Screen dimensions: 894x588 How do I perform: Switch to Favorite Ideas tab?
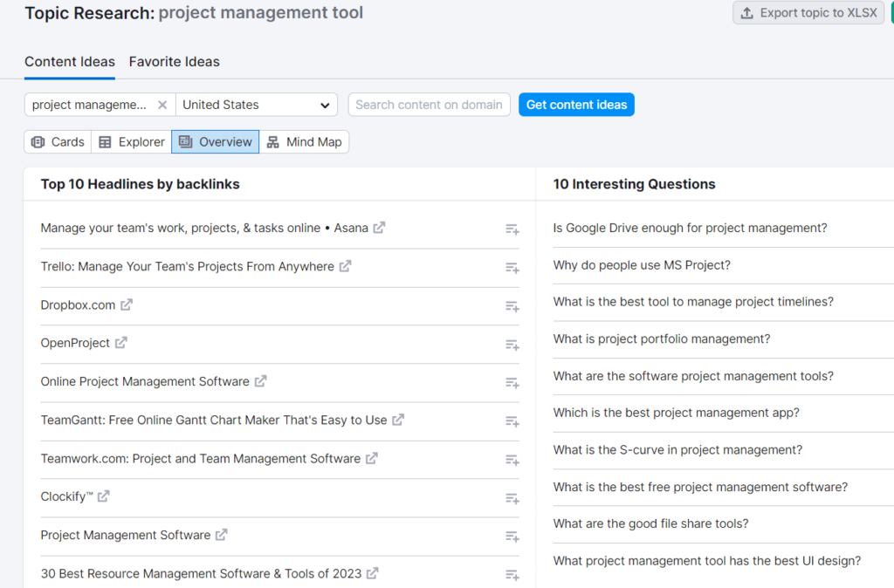coord(174,62)
